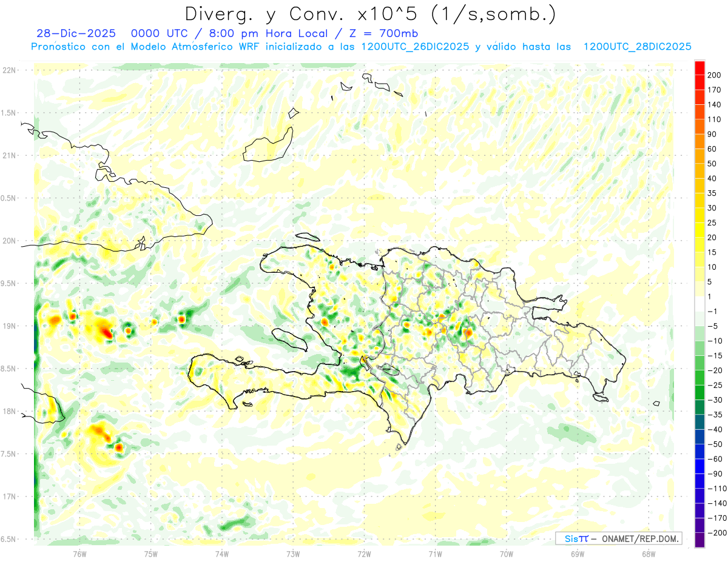This screenshot has width=728, height=562.
Task: Click the 'SisTT - ONAMET/REP.DOM.' credit box
Action: (x=618, y=538)
